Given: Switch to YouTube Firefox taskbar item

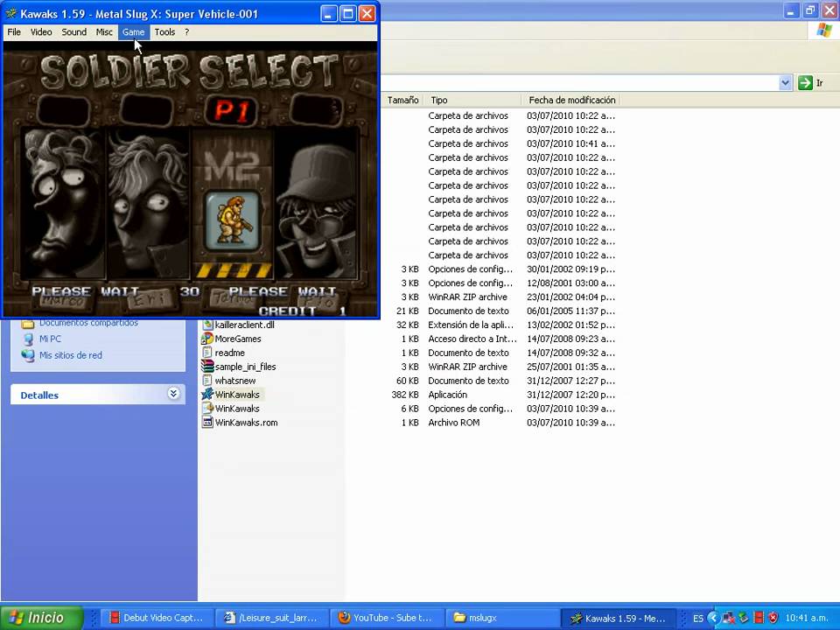Looking at the screenshot, I should [386, 618].
